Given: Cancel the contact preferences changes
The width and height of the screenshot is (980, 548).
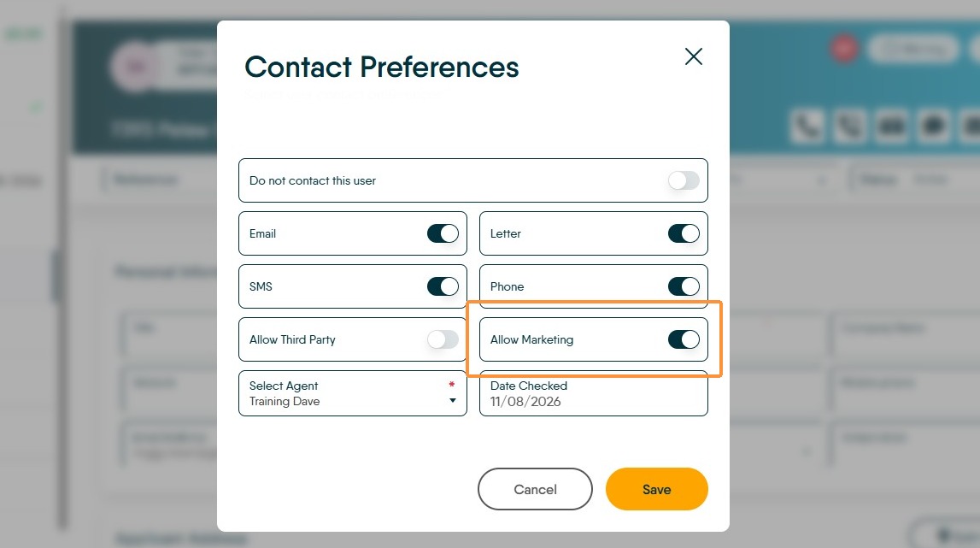Looking at the screenshot, I should [535, 489].
